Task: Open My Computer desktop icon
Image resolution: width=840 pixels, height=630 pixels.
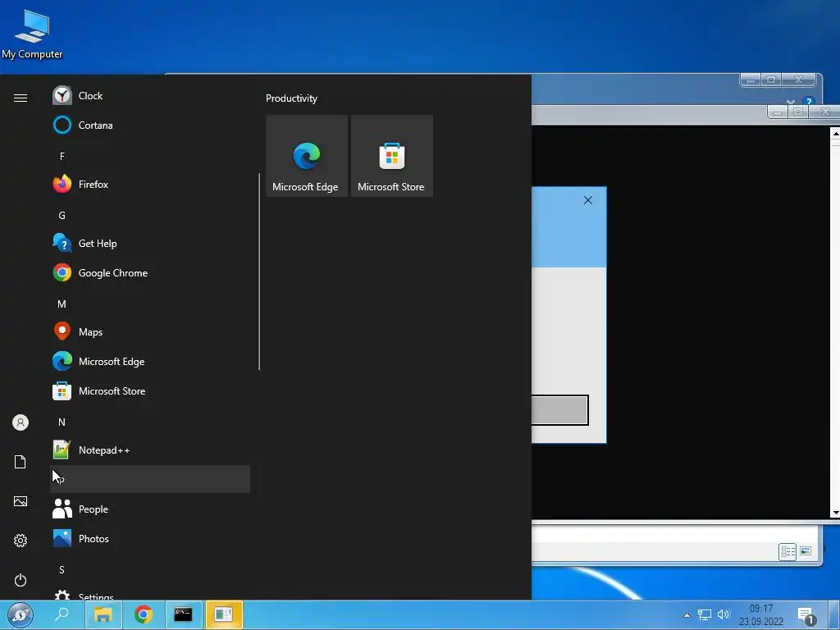Action: coord(32,34)
